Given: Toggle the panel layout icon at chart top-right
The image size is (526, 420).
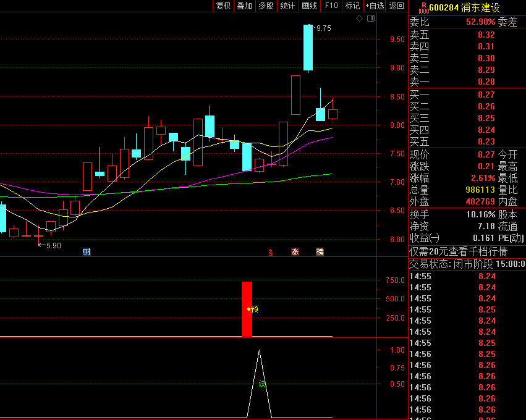Looking at the screenshot, I should (x=371, y=19).
